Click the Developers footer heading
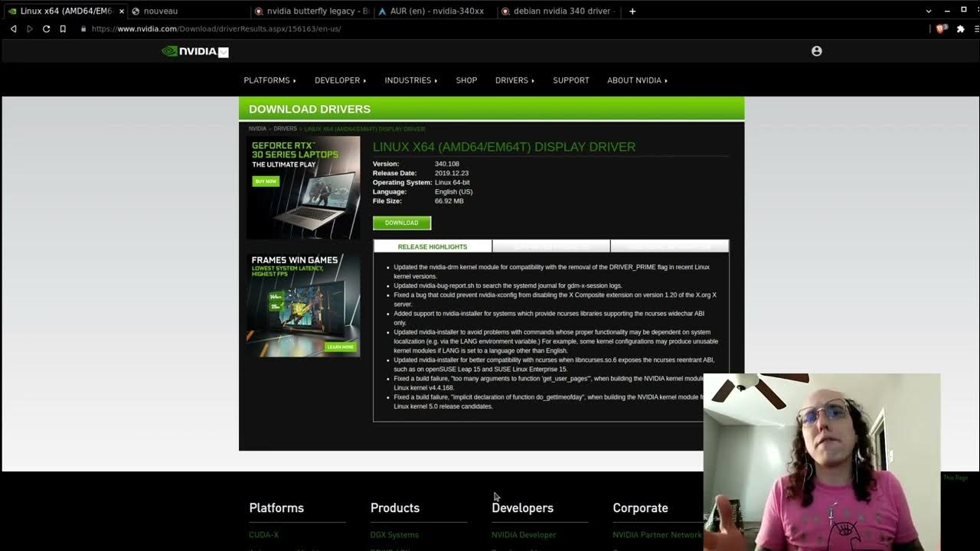The image size is (980, 551). tap(522, 508)
